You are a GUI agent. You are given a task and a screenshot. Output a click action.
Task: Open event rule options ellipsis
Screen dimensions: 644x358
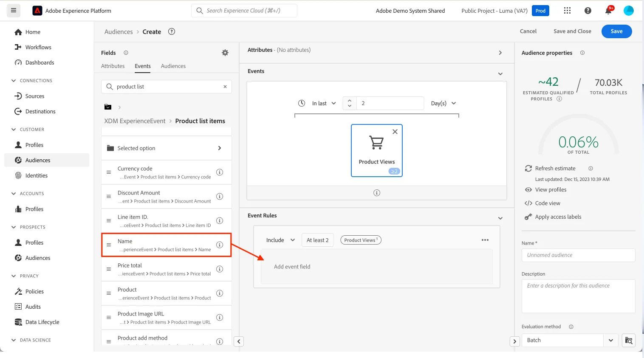(485, 240)
